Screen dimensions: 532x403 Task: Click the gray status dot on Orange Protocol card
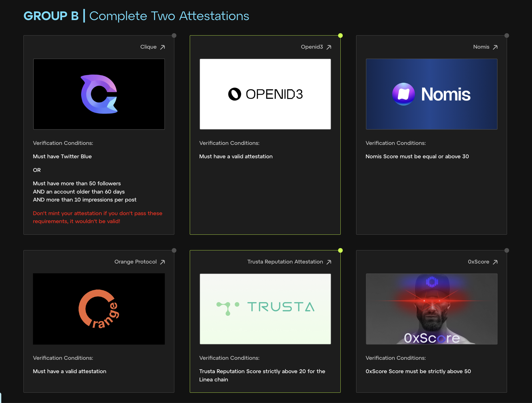174,250
